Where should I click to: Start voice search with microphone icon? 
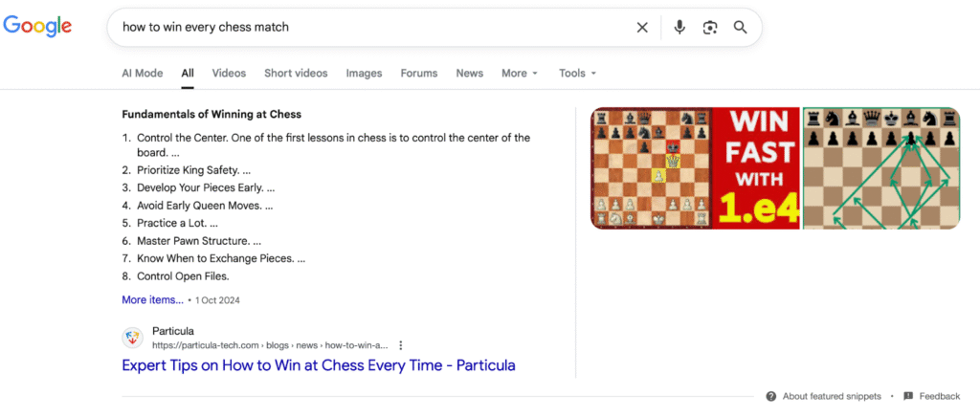point(679,28)
